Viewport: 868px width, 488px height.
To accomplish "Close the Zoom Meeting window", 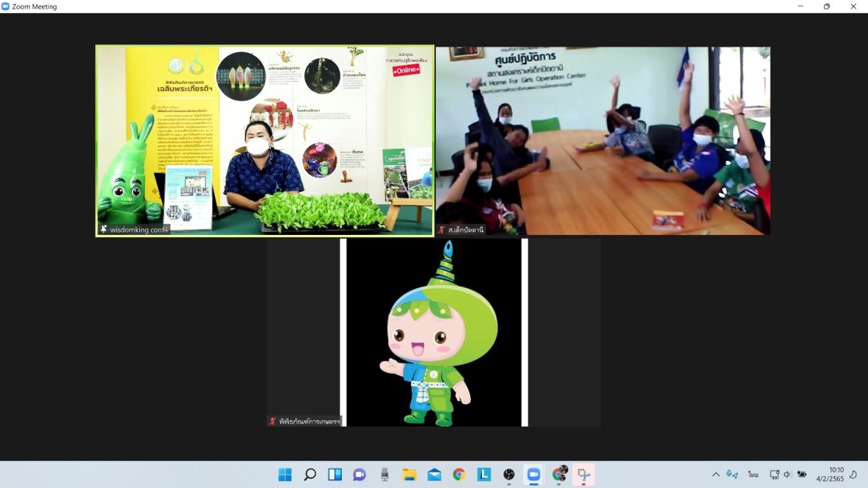I will pos(853,7).
